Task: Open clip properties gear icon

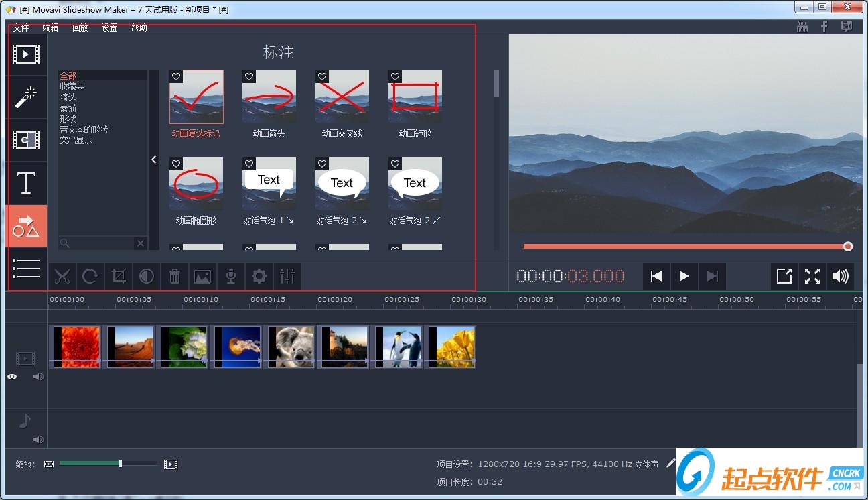Action: pos(259,276)
